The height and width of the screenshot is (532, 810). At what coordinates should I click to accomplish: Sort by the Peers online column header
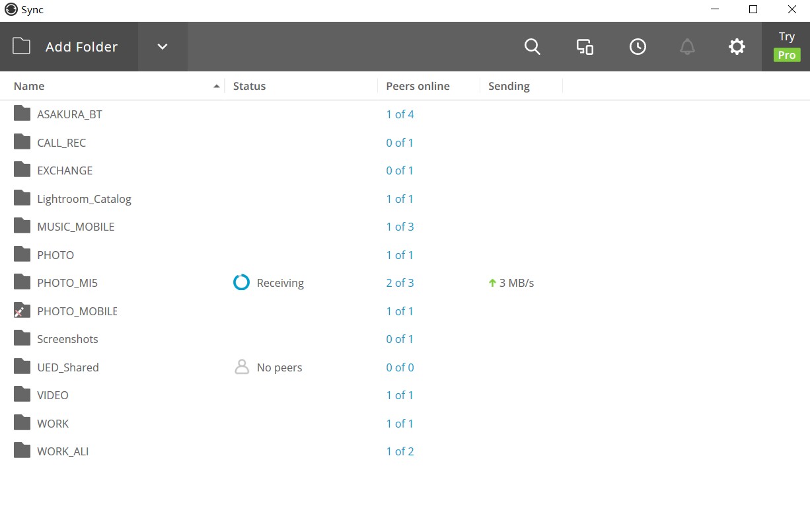click(418, 86)
